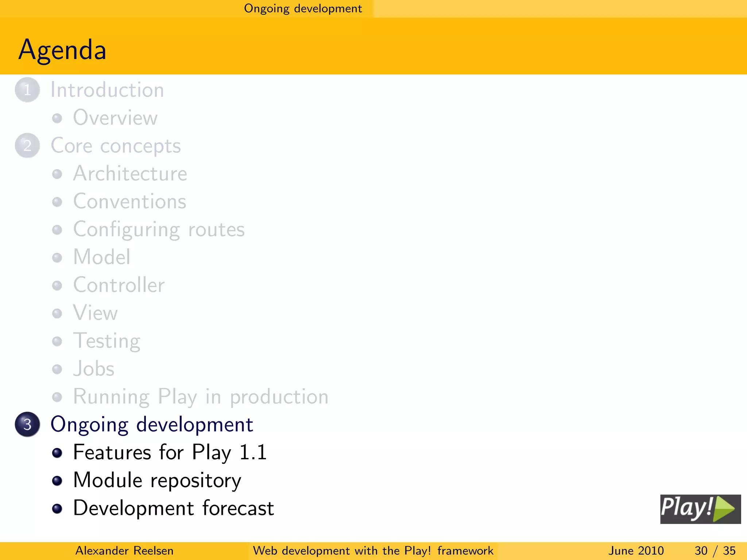Click bullet beside Features for Play 1.1
The width and height of the screenshot is (747, 560).
pyautogui.click(x=57, y=453)
